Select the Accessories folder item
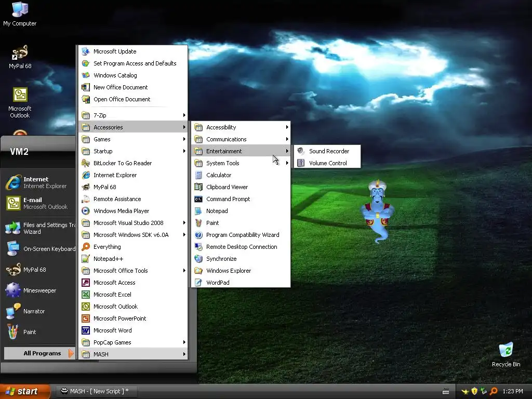532x399 pixels. tap(133, 127)
